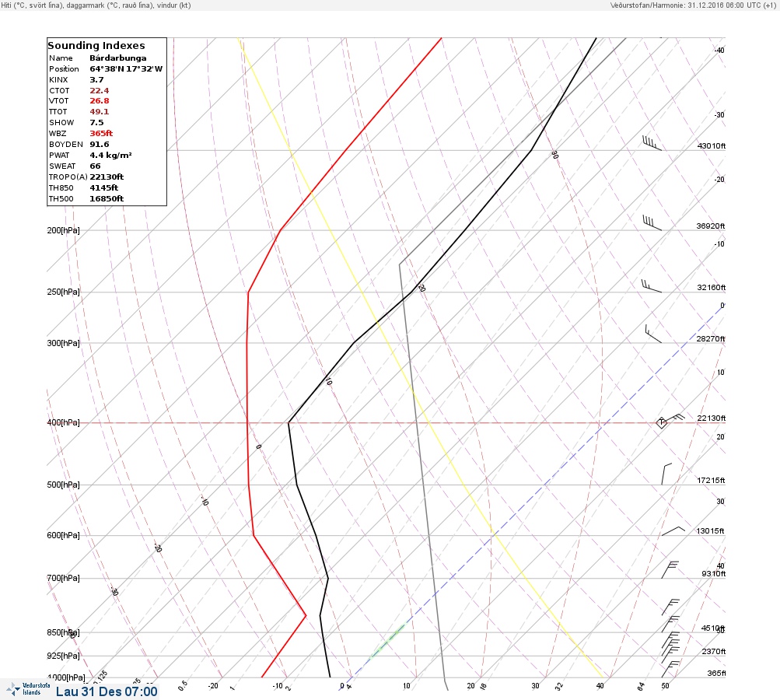
Task: Click the 'Sounding Indexes' heading
Action: point(96,45)
